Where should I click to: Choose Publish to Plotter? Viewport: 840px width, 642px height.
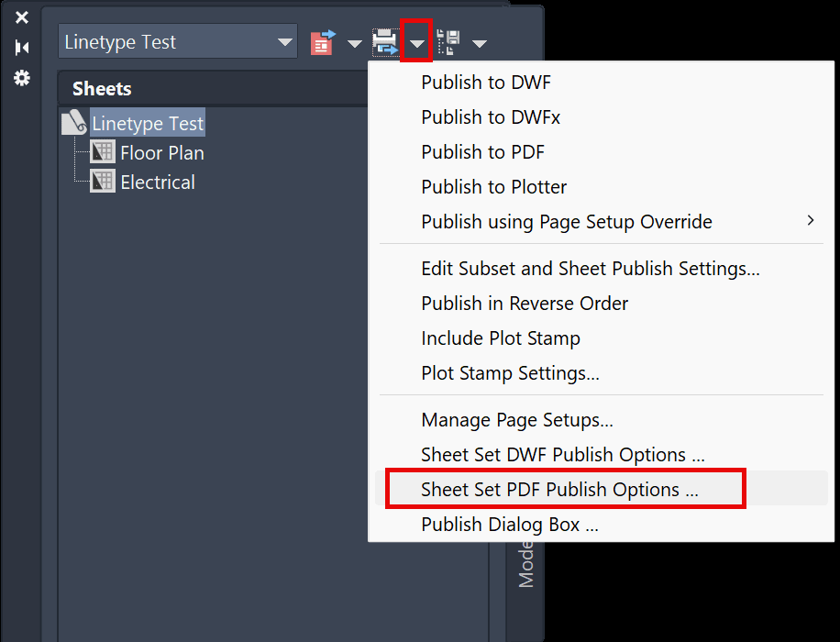click(x=601, y=187)
